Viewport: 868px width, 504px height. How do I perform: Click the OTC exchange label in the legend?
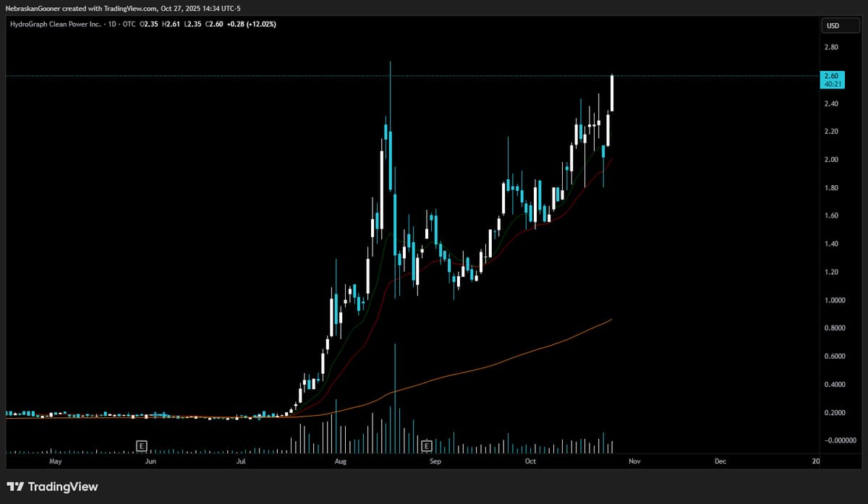(127, 24)
